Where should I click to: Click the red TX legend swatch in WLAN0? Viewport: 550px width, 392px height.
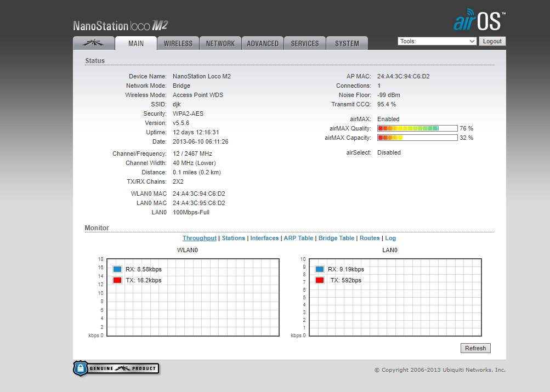click(x=117, y=280)
